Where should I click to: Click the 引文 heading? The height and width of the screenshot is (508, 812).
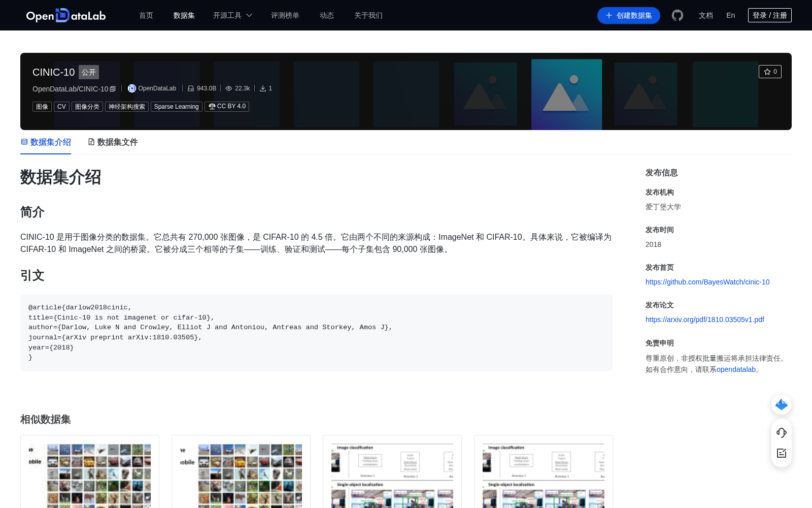[x=32, y=275]
